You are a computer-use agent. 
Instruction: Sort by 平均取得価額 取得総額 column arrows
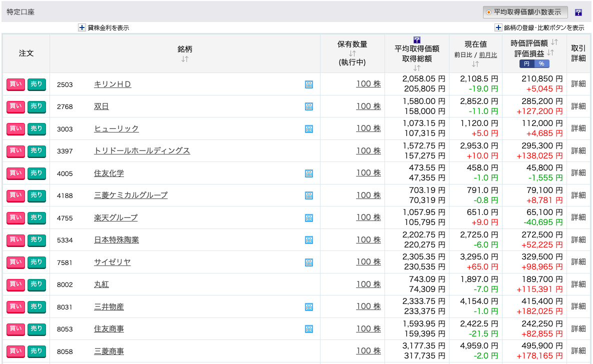(417, 67)
